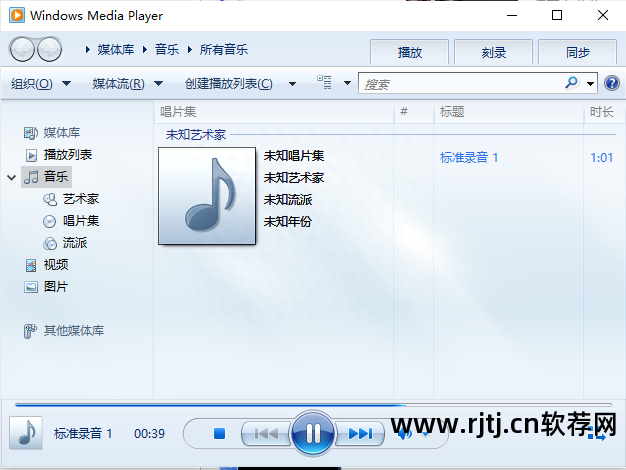Go to the previous track
This screenshot has width=626, height=470.
click(266, 433)
